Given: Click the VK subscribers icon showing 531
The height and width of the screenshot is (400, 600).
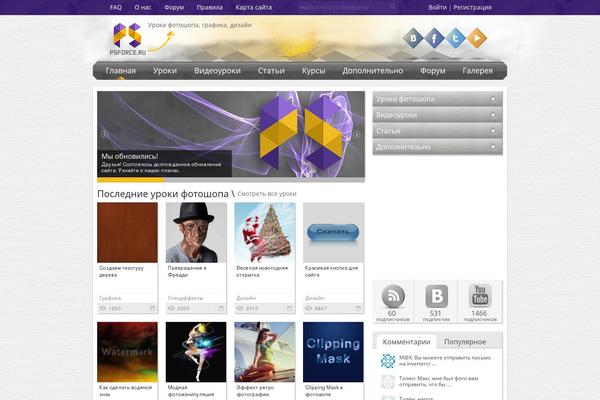Looking at the screenshot, I should tap(437, 296).
